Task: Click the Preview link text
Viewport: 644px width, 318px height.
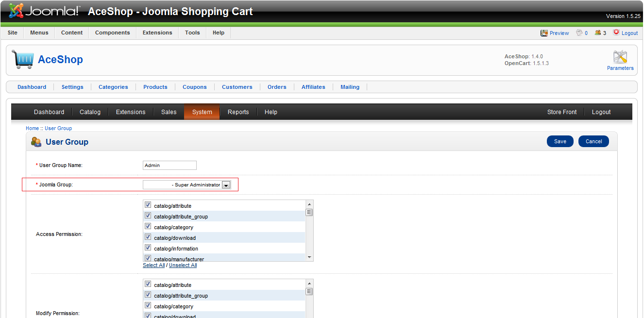Action: (559, 33)
